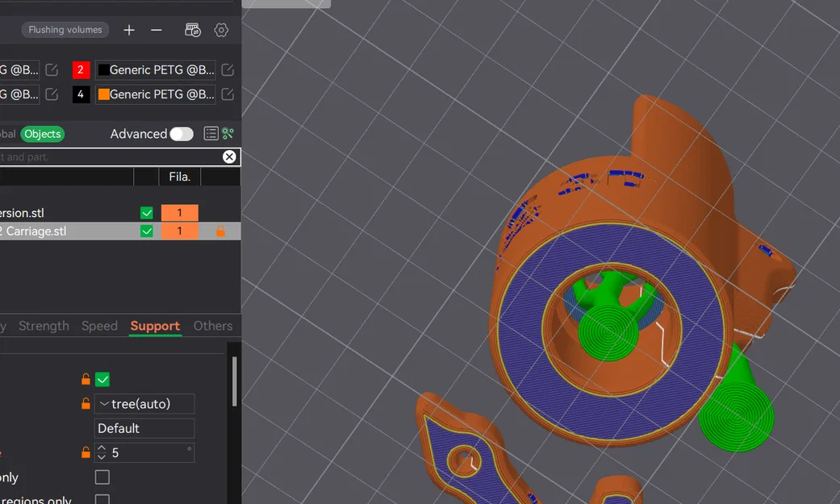This screenshot has height=504, width=840.
Task: Click the settings panel vertical scrollbar
Action: 234,381
